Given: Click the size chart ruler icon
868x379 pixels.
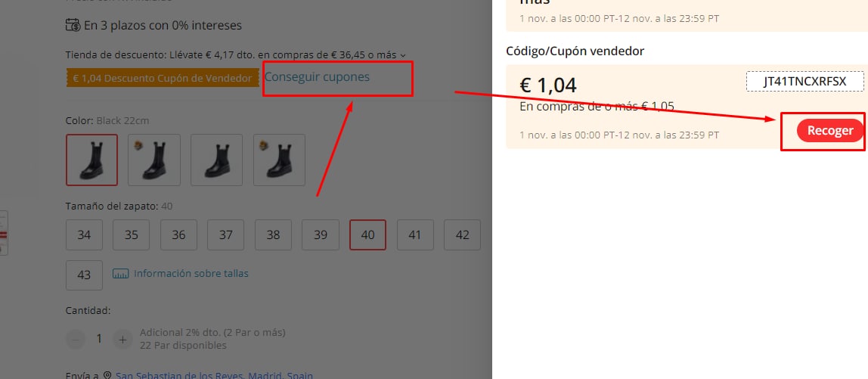Looking at the screenshot, I should (121, 274).
